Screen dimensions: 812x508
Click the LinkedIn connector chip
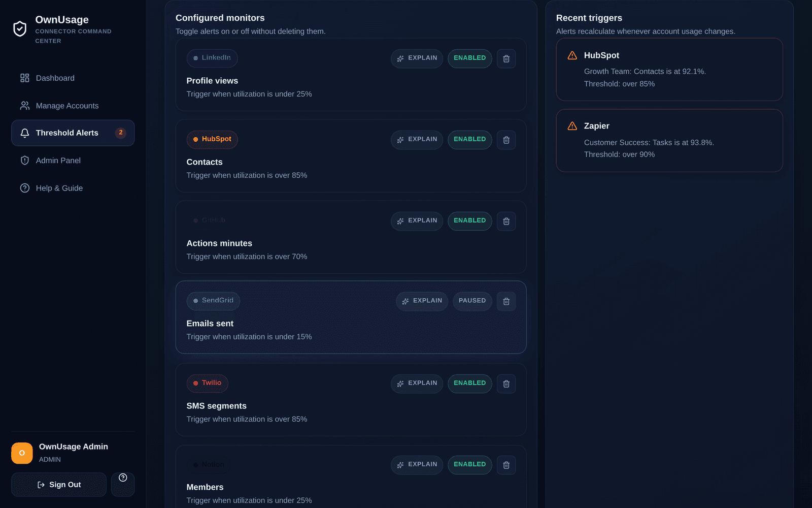click(212, 58)
